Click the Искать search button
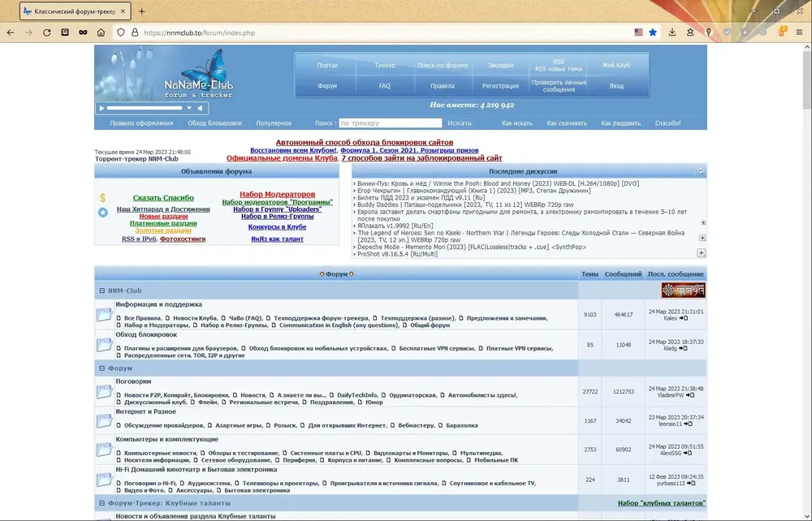812x521 pixels. 460,123
